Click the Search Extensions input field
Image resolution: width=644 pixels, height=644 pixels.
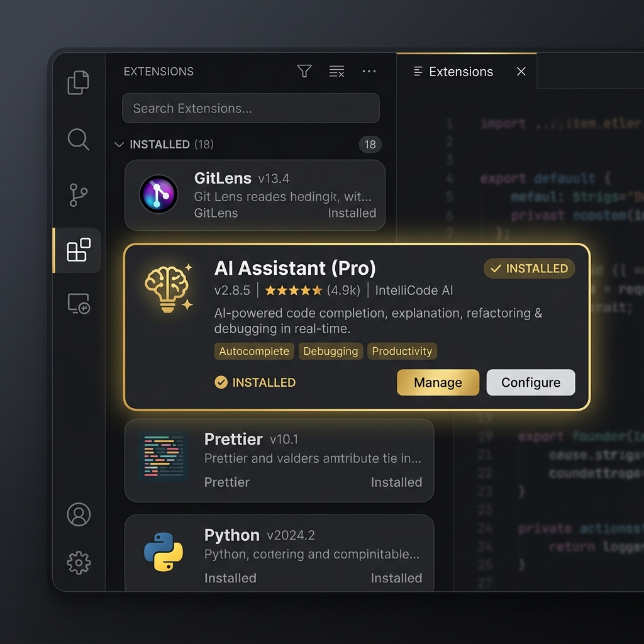[x=250, y=108]
